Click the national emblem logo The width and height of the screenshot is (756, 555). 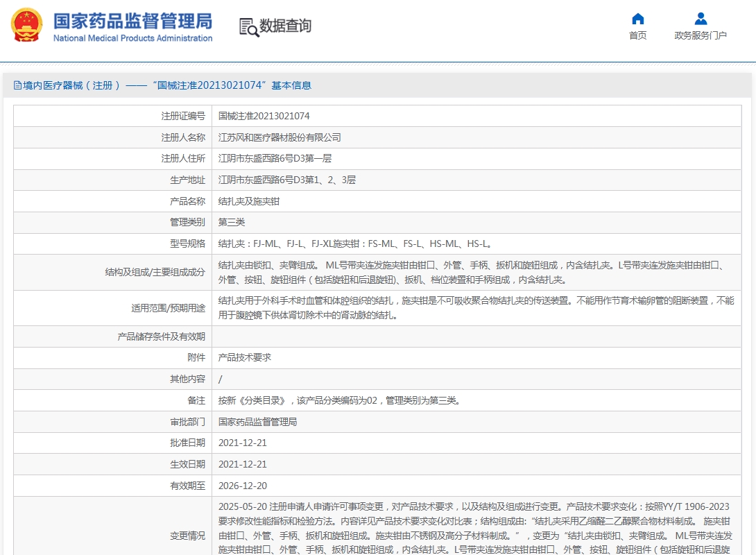(x=27, y=25)
